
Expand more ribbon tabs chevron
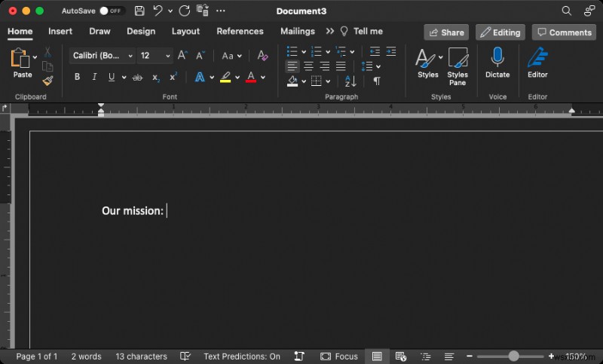330,31
